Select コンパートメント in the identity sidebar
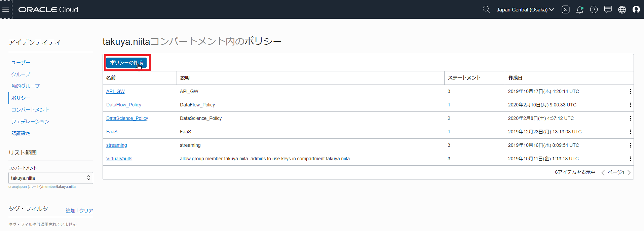The width and height of the screenshot is (644, 231). [30, 110]
